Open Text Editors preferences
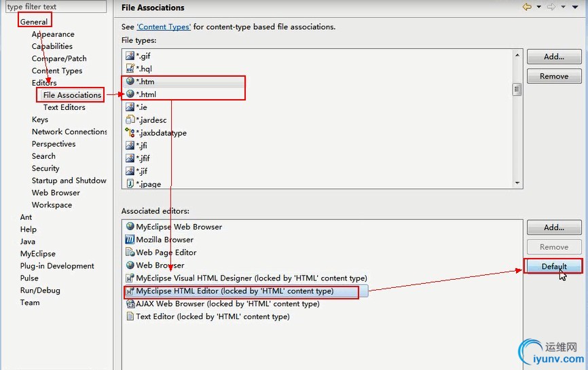This screenshot has width=588, height=370. (64, 107)
